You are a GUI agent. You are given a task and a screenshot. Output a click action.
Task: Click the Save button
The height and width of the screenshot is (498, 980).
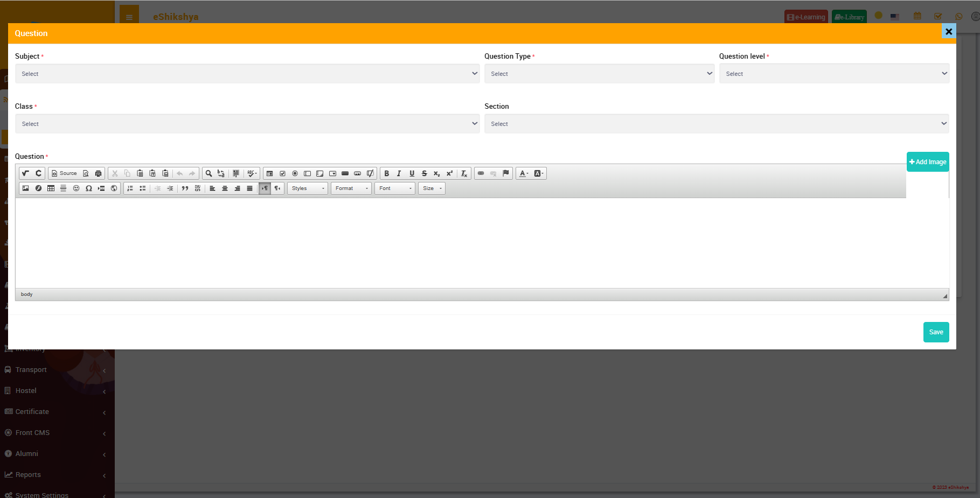tap(936, 332)
